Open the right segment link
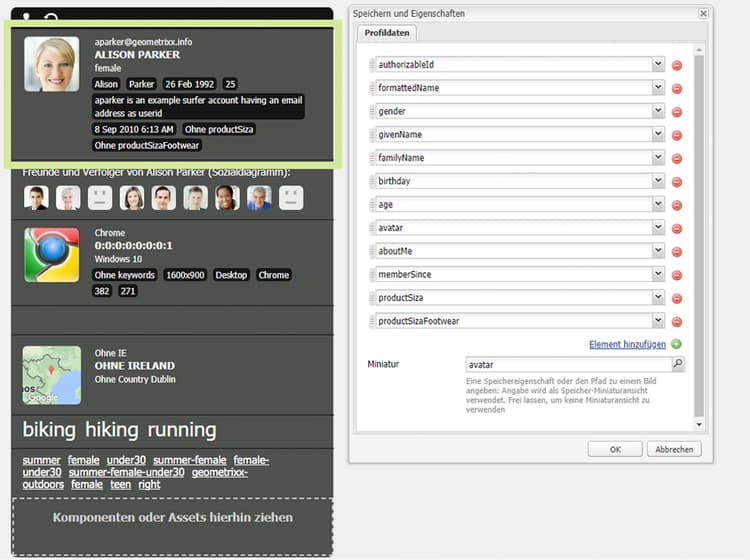 (x=149, y=484)
